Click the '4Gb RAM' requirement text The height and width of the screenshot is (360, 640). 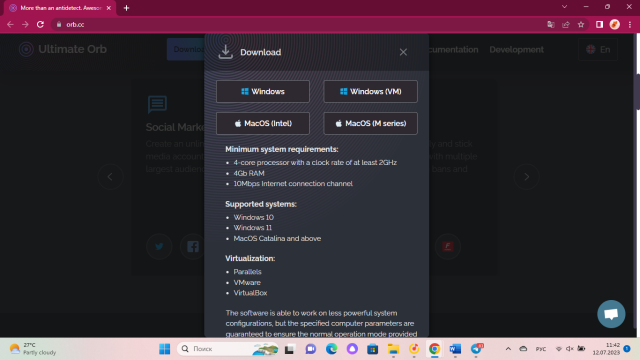(249, 173)
